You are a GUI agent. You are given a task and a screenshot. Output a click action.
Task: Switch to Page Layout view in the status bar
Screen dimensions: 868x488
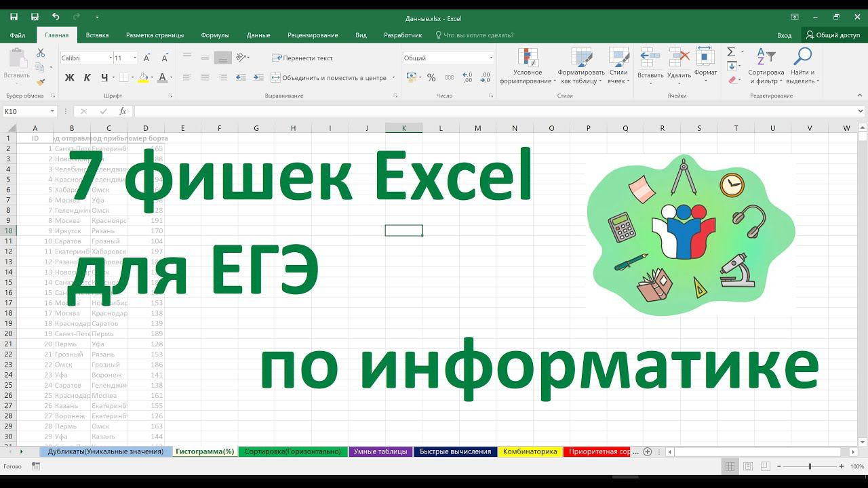tap(747, 466)
